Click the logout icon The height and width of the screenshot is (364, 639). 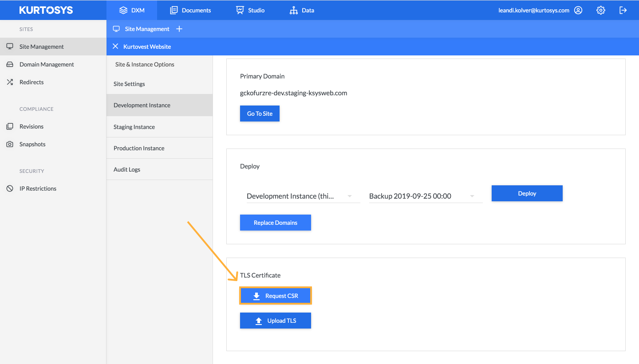[x=623, y=10]
